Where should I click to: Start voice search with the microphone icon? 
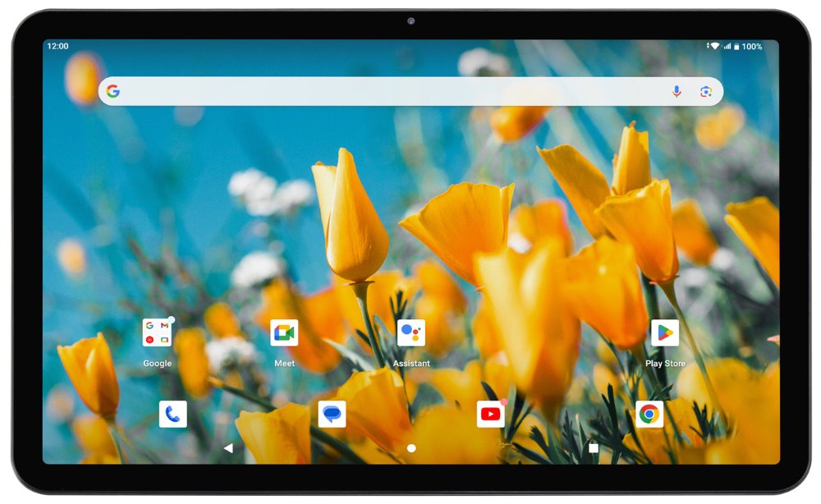point(676,91)
